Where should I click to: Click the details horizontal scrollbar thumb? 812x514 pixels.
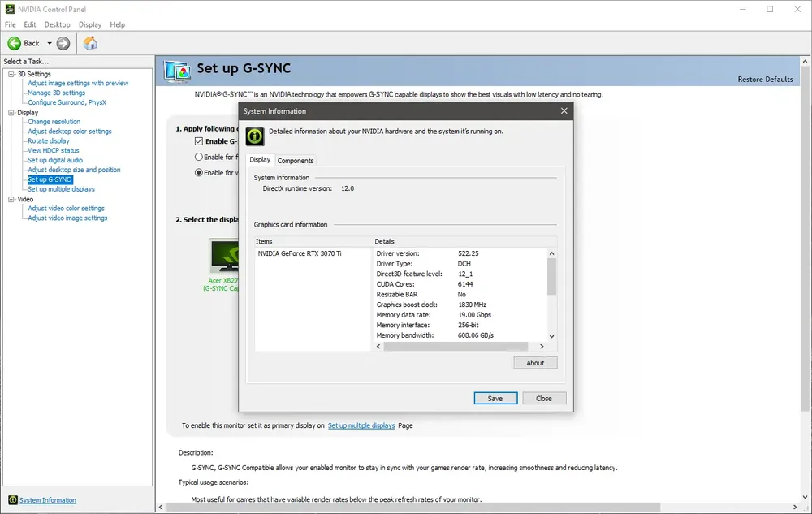coord(456,346)
